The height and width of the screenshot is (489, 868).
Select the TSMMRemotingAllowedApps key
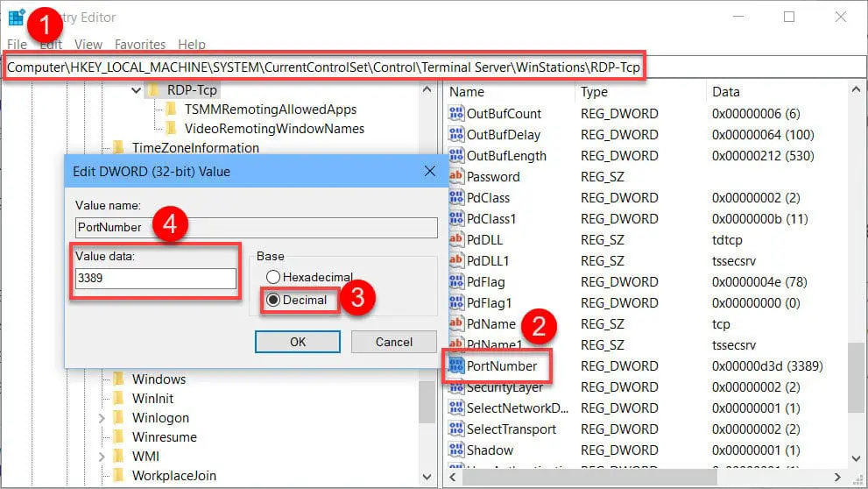[x=270, y=109]
